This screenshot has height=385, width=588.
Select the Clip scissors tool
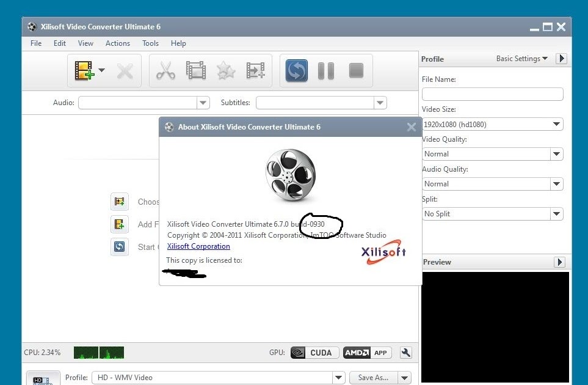165,70
